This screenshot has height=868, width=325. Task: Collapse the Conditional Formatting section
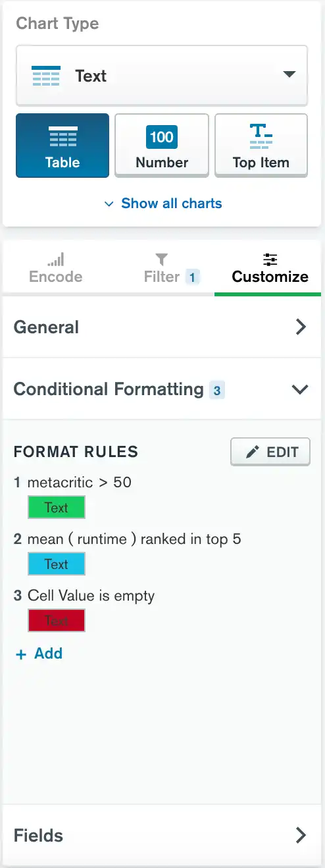click(300, 389)
